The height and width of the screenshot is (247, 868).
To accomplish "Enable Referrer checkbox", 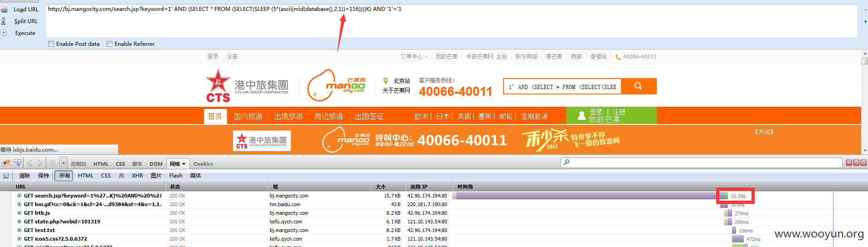I will 109,44.
